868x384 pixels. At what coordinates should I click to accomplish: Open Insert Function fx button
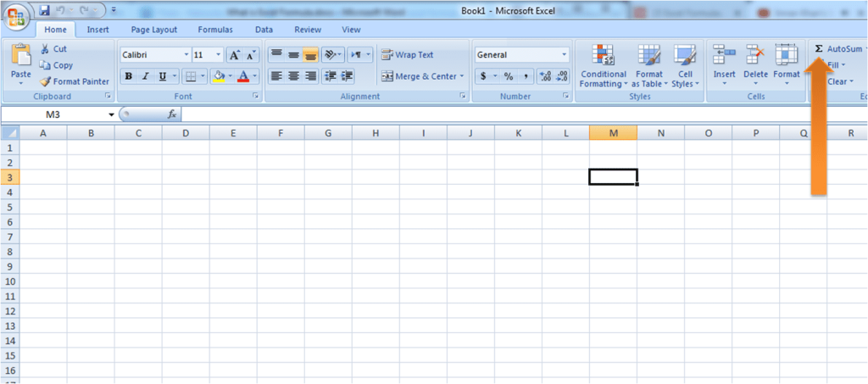171,114
